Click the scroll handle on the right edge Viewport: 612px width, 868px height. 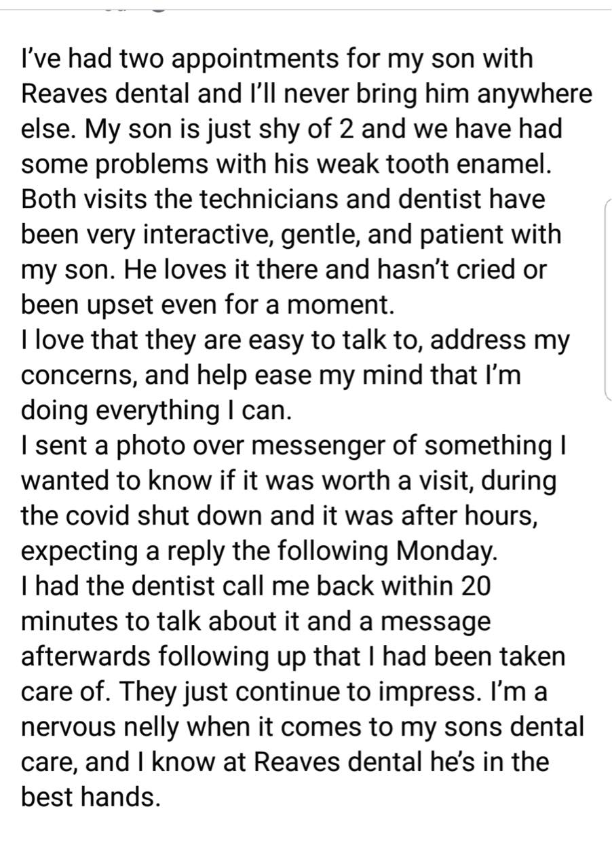tap(608, 300)
